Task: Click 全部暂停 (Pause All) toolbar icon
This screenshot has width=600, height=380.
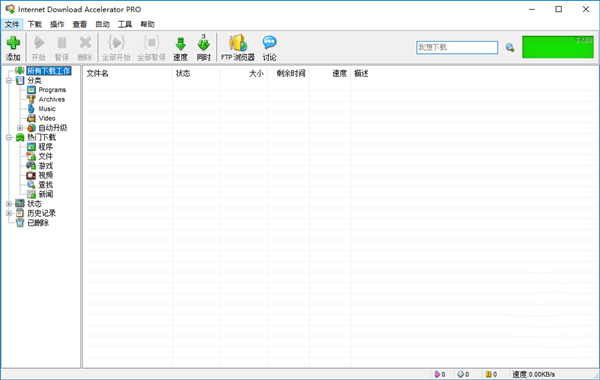Action: (152, 47)
